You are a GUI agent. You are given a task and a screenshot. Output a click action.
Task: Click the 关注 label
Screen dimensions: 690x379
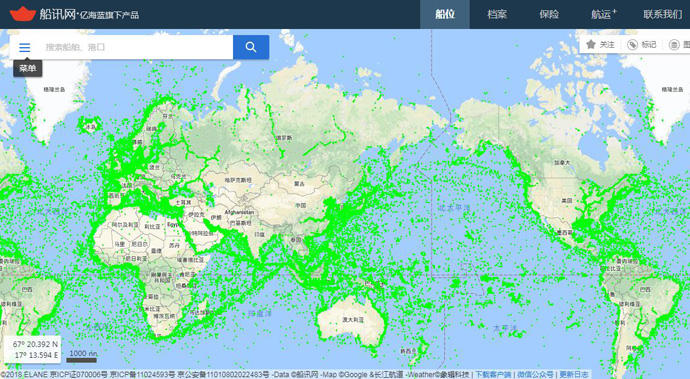[x=607, y=44]
